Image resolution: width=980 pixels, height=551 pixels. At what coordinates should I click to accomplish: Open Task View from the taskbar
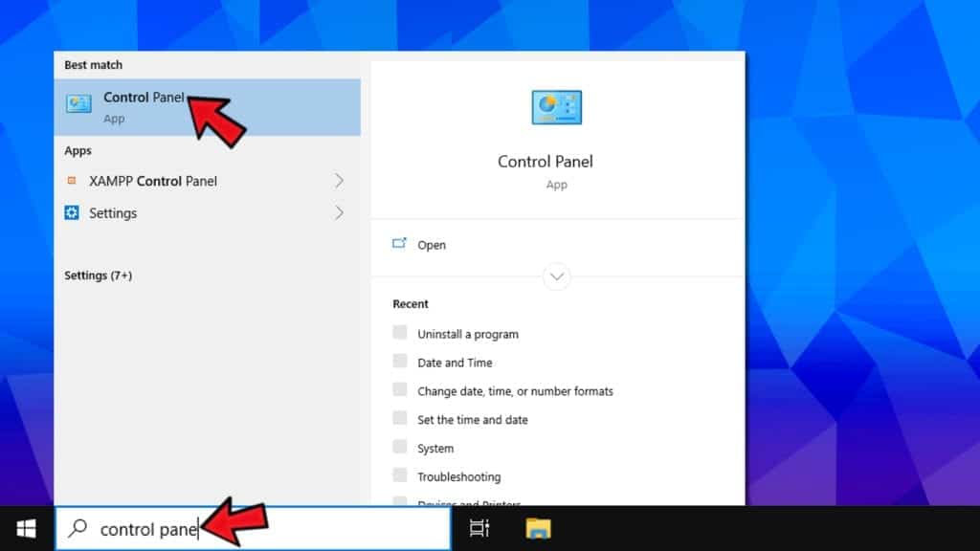[x=479, y=528]
